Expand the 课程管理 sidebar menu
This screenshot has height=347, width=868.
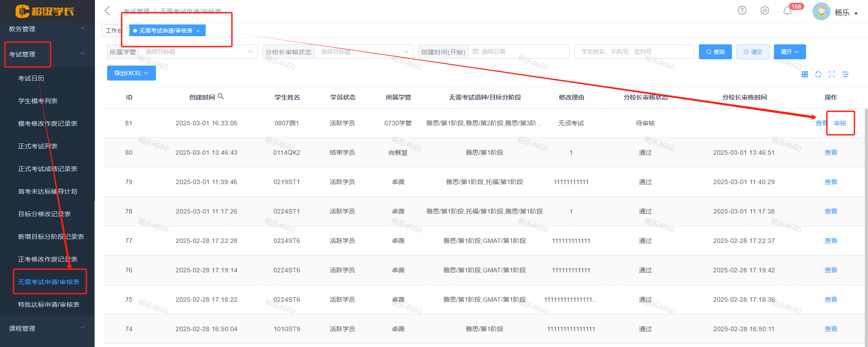pos(47,328)
